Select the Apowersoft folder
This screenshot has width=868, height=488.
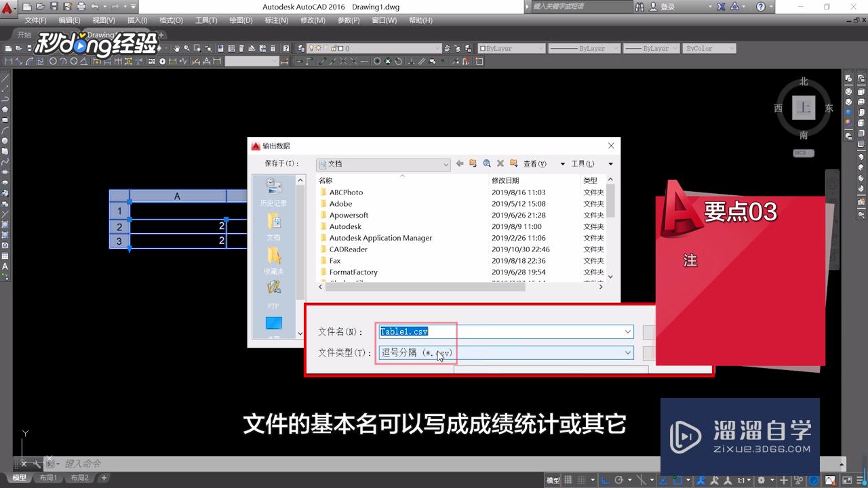pyautogui.click(x=349, y=215)
